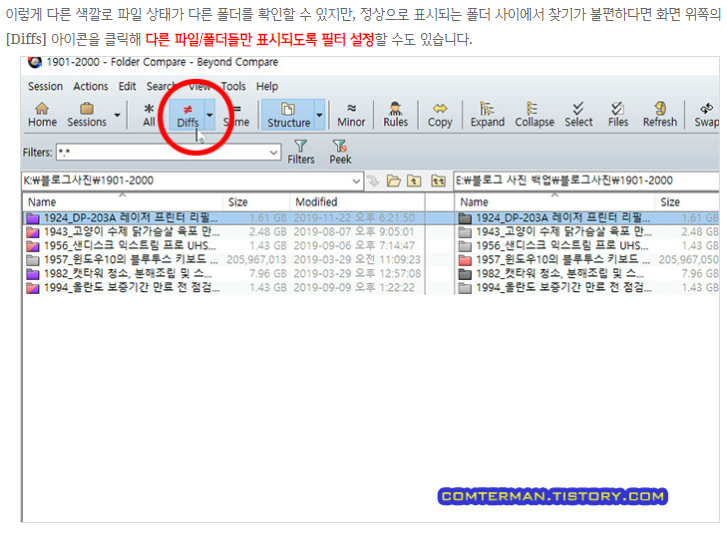Toggle the Peek filter icon
The width and height of the screenshot is (727, 534).
pos(340,152)
